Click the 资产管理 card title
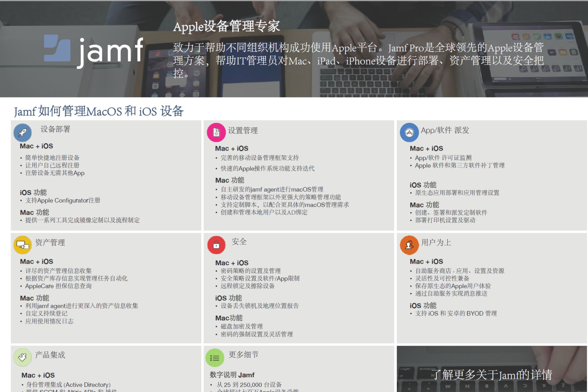The height and width of the screenshot is (392, 588). click(x=50, y=243)
